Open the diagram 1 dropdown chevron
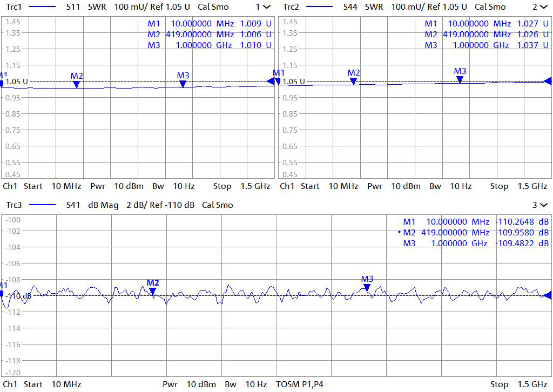The width and height of the screenshot is (553, 392). tap(266, 7)
